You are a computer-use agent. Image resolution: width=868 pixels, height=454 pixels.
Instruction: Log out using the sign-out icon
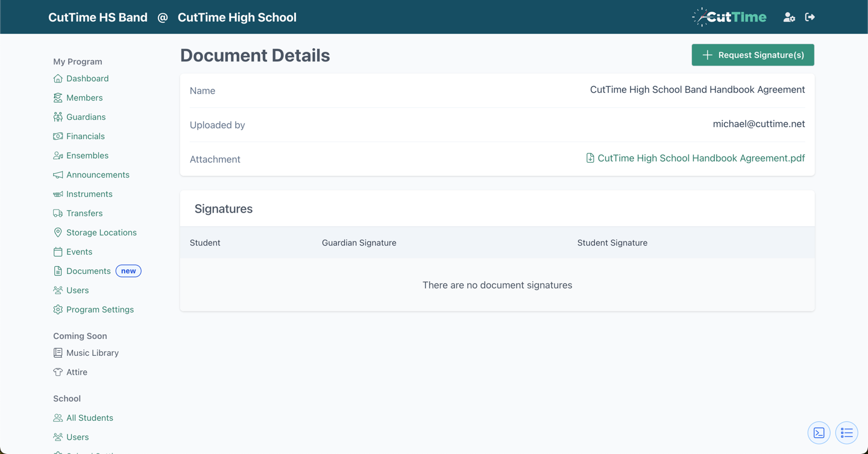pos(810,17)
